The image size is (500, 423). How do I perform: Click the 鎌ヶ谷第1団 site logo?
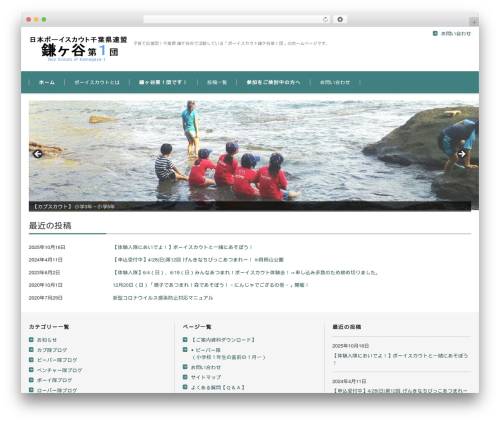(78, 49)
